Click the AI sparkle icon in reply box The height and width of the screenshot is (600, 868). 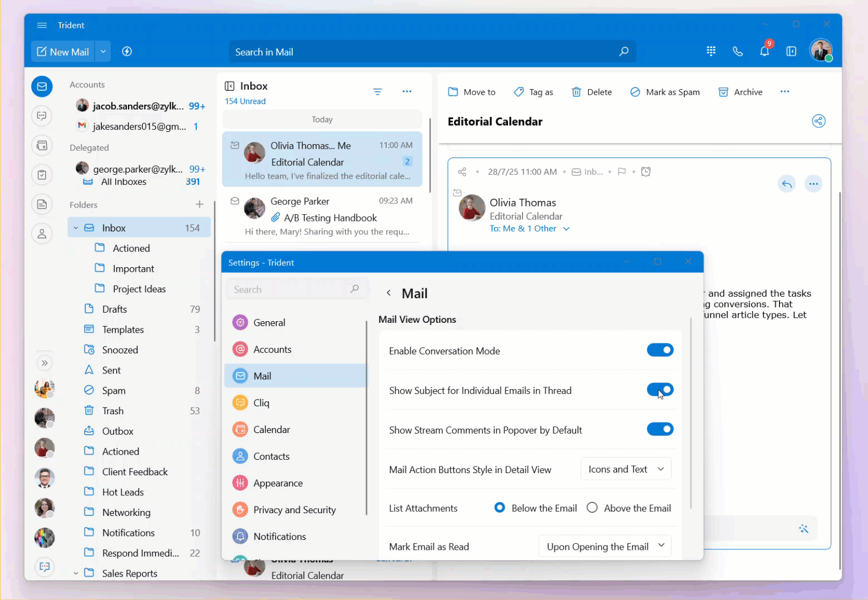click(803, 529)
